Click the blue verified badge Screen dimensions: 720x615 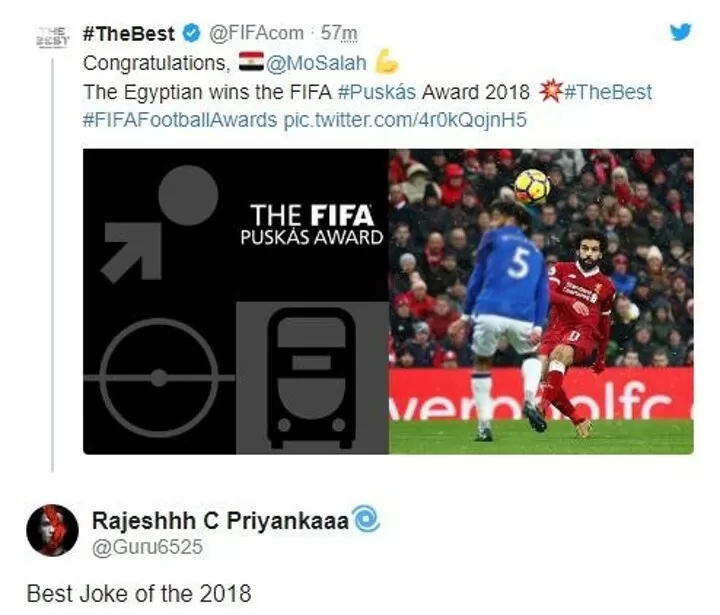[x=191, y=34]
